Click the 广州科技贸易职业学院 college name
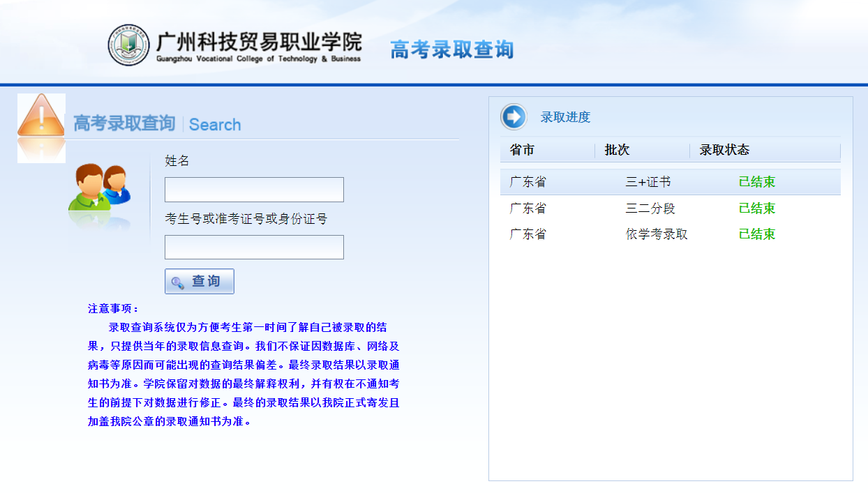Image resolution: width=868 pixels, height=493 pixels. click(x=259, y=43)
